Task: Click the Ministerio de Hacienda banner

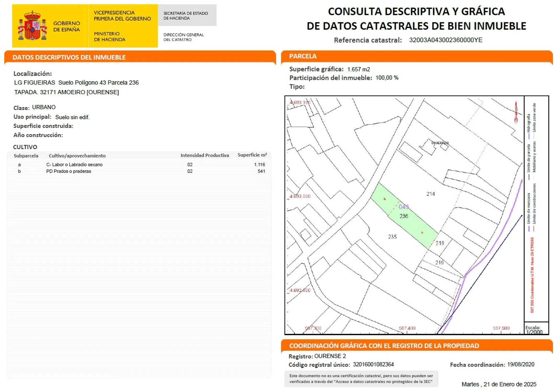Action: (x=110, y=37)
